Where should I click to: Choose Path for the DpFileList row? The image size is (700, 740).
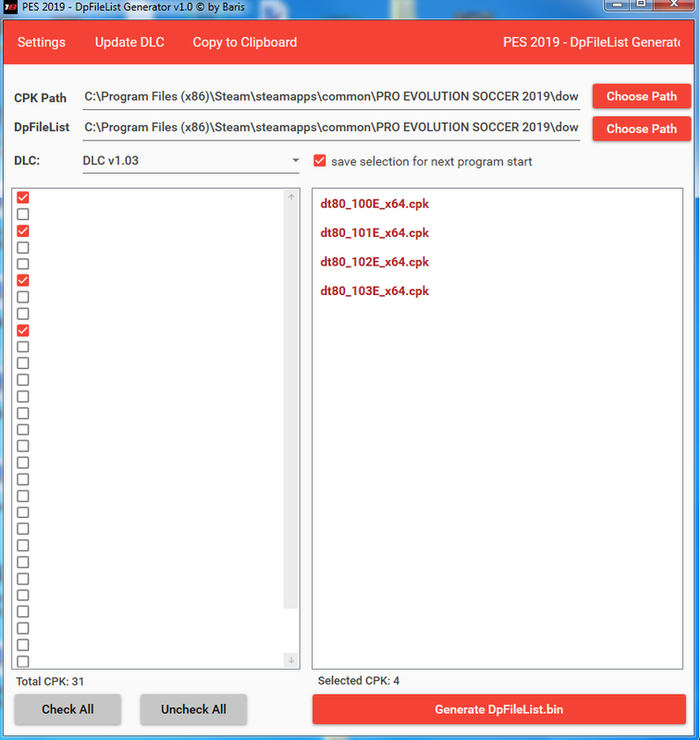[642, 129]
